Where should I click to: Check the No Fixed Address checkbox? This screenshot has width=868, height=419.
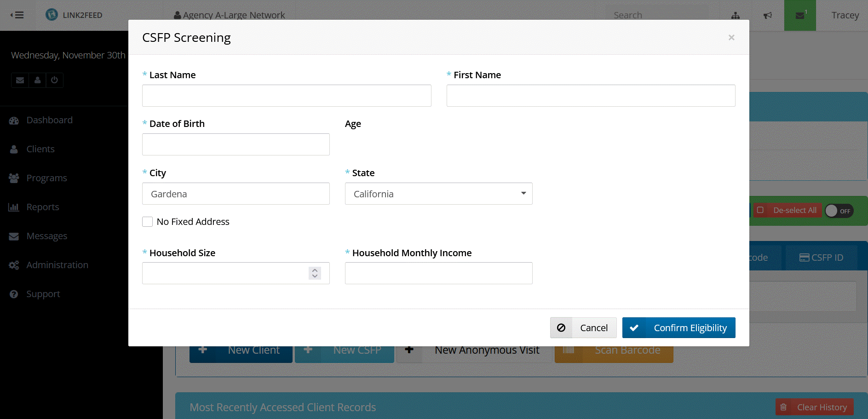(147, 222)
